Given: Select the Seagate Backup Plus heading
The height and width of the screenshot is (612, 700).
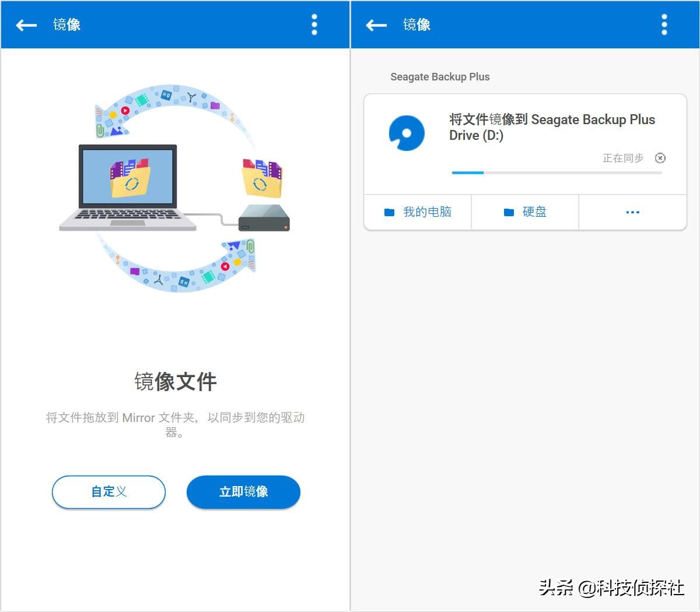Looking at the screenshot, I should (x=440, y=76).
